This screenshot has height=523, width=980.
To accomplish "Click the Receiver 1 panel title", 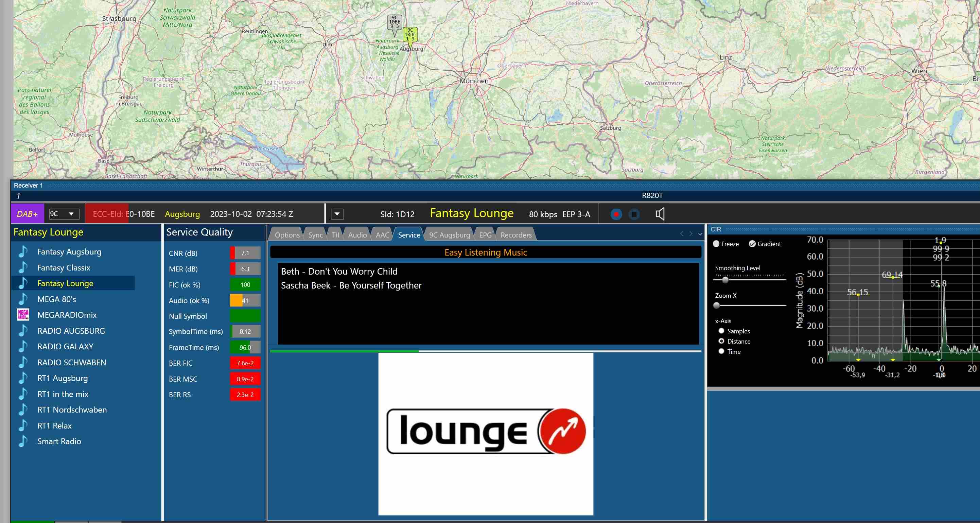I will [28, 186].
